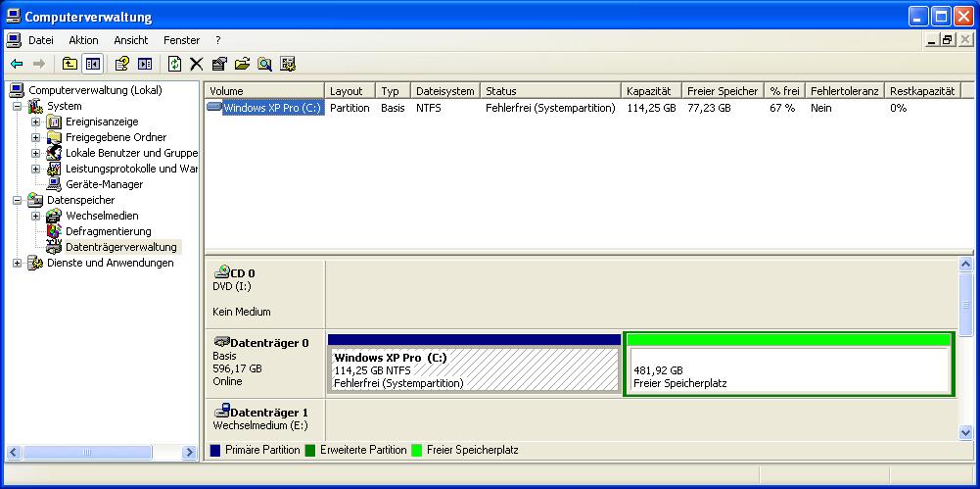This screenshot has width=980, height=489.
Task: Click the System tree node icon
Action: coord(35,106)
